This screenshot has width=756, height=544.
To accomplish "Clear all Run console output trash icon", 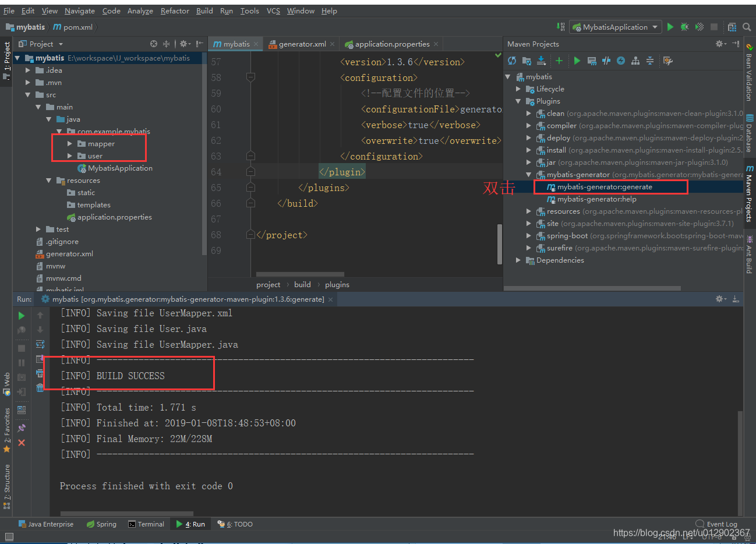I will [x=40, y=387].
